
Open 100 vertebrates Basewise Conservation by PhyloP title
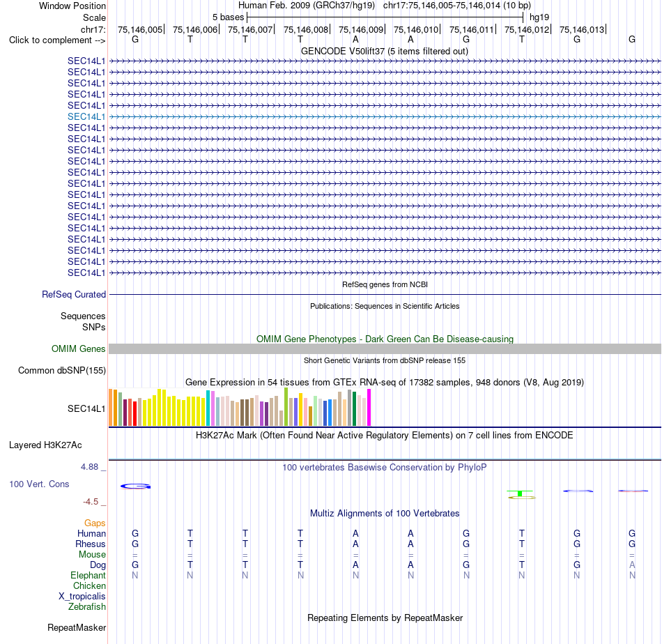[x=384, y=468]
